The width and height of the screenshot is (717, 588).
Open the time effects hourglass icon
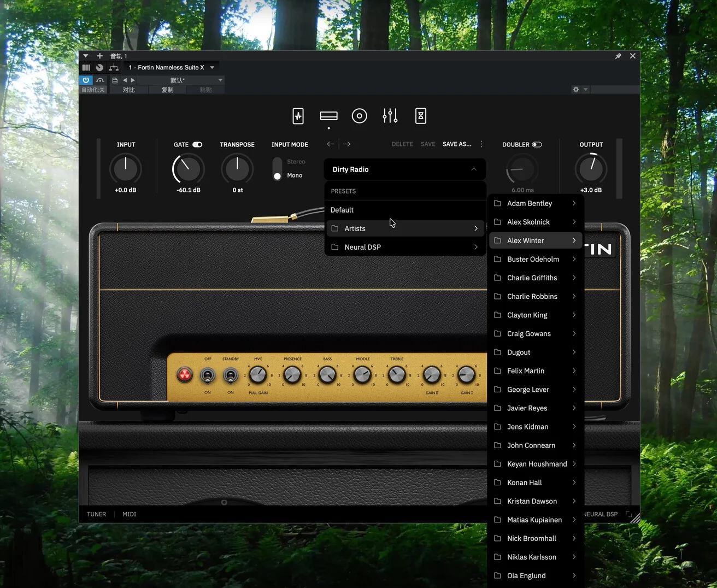pyautogui.click(x=420, y=116)
